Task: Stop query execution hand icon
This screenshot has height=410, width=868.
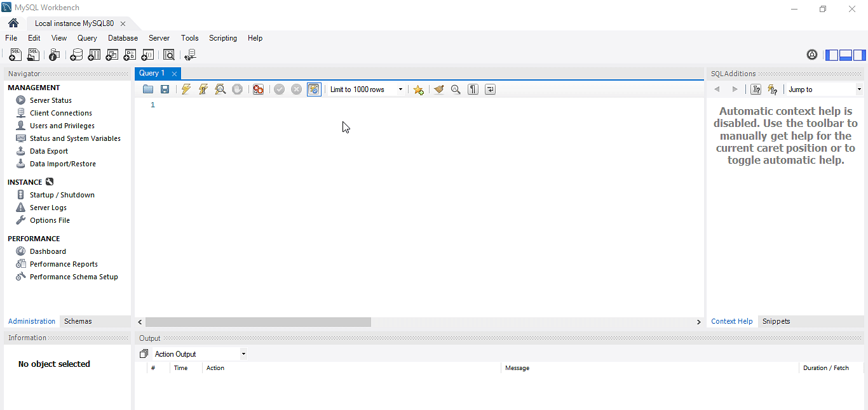Action: [x=237, y=89]
